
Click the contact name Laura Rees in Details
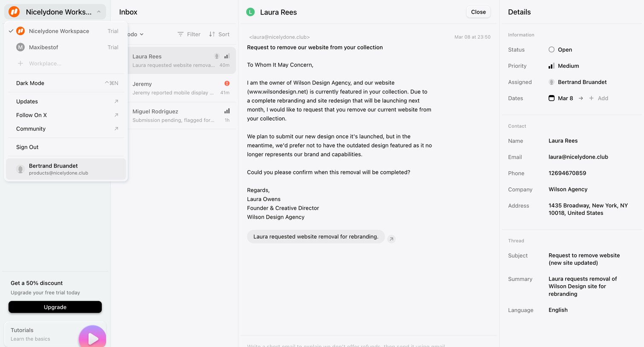pyautogui.click(x=563, y=141)
